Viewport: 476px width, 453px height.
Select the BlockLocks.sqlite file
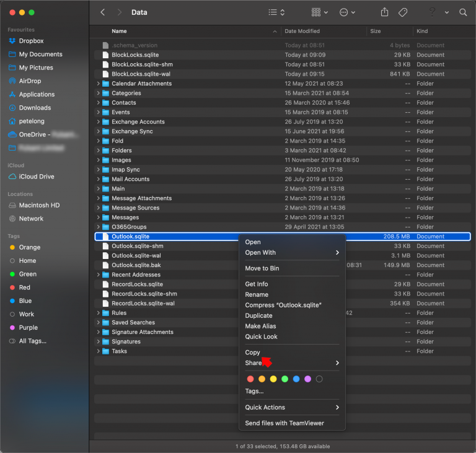pos(283,55)
